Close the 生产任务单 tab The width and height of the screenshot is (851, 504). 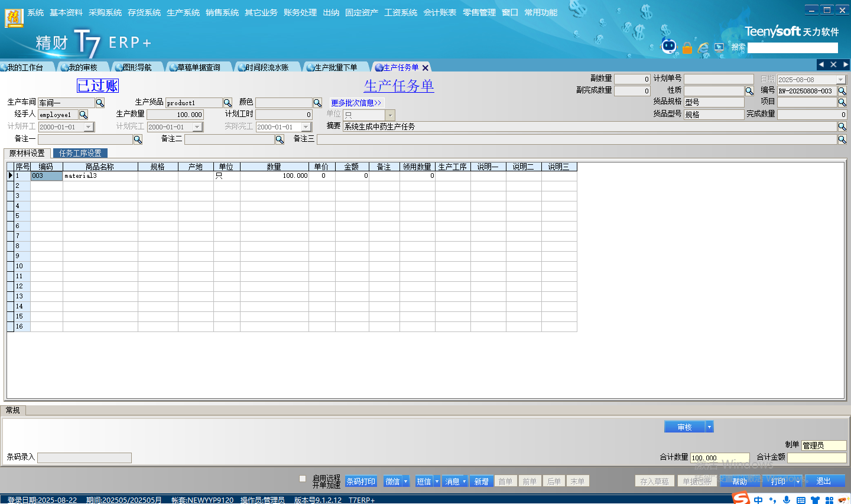coord(425,68)
